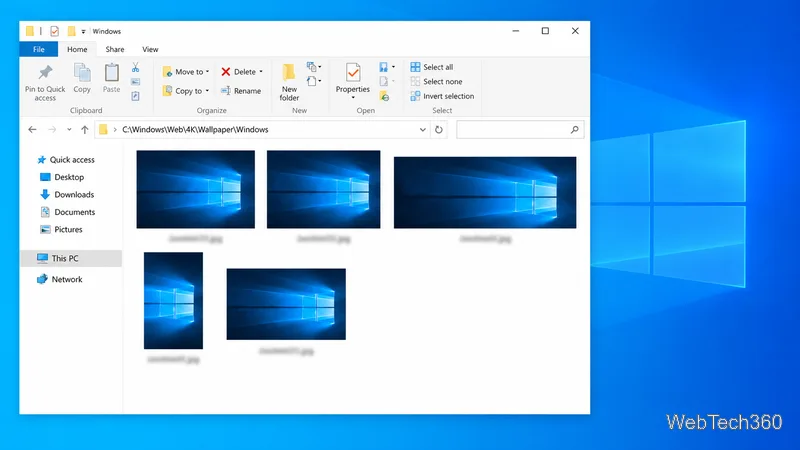Click the Copy path icon
Screen dimensions: 800x450
click(135, 82)
